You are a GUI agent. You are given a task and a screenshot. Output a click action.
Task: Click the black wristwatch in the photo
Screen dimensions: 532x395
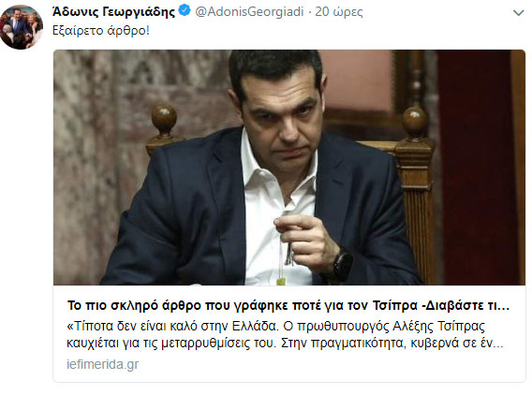[342, 265]
